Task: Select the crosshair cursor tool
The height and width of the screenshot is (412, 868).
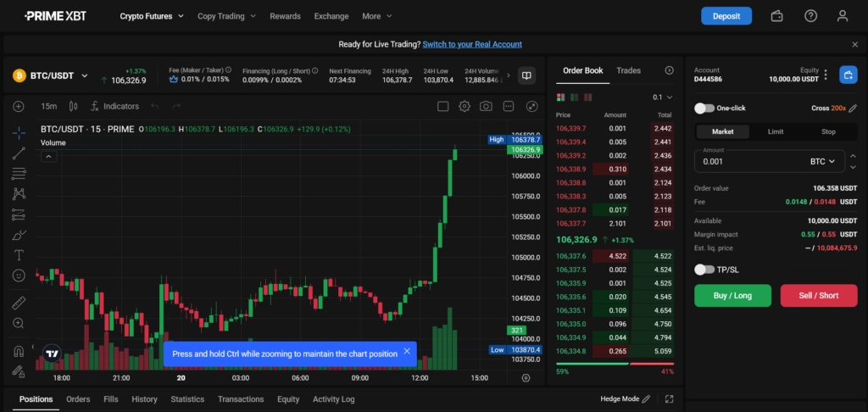Action: (19, 132)
